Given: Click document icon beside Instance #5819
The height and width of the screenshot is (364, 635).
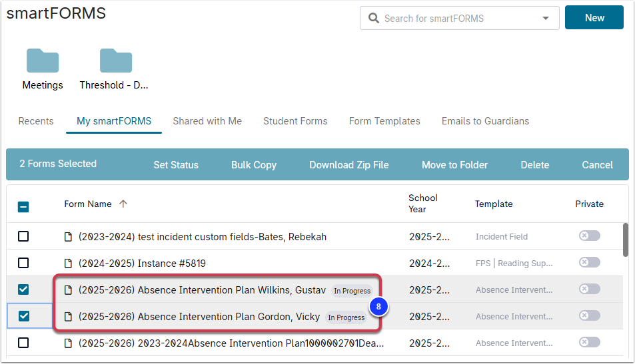Looking at the screenshot, I should click(68, 264).
